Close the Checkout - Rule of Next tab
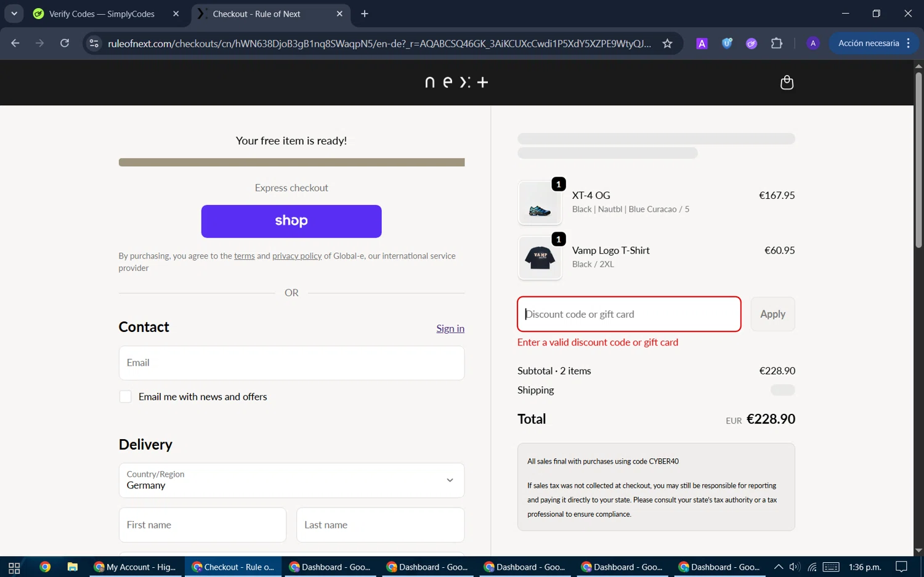The height and width of the screenshot is (577, 924). click(x=339, y=14)
